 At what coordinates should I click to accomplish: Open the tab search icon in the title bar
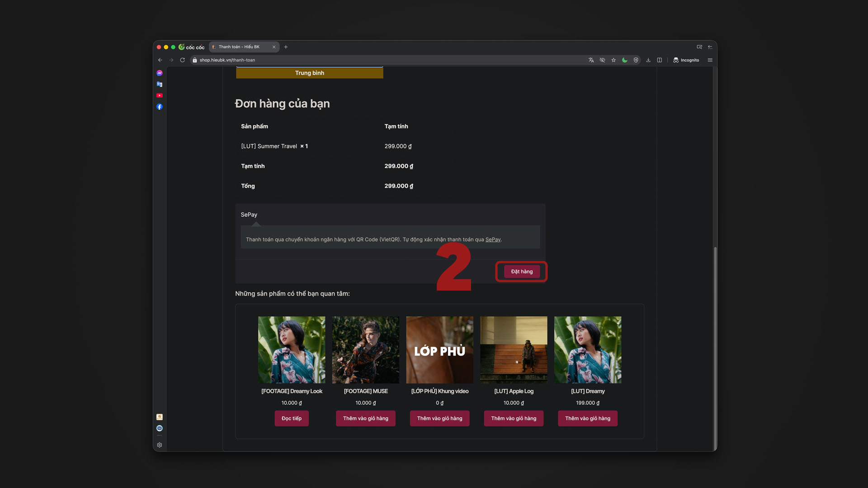tap(699, 47)
